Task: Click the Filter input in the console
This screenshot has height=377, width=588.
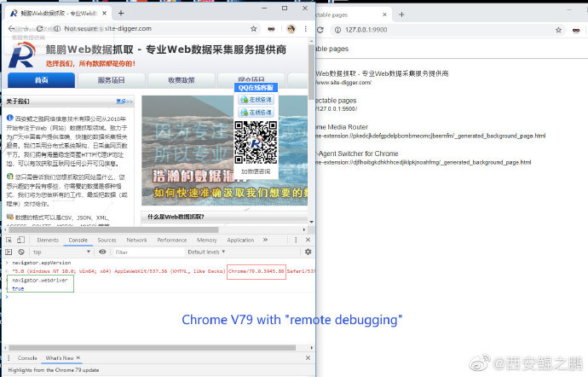Action: coord(147,252)
